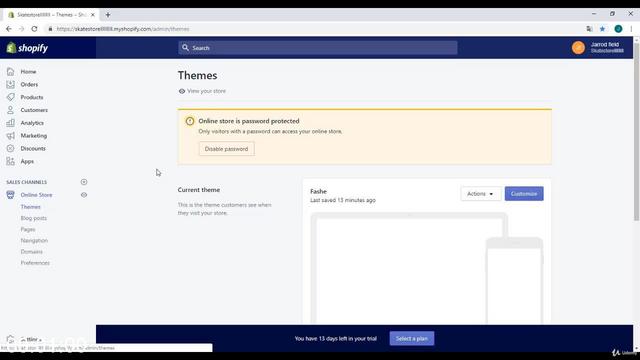This screenshot has width=640, height=360.
Task: Select the Discounts icon
Action: pos(11,149)
